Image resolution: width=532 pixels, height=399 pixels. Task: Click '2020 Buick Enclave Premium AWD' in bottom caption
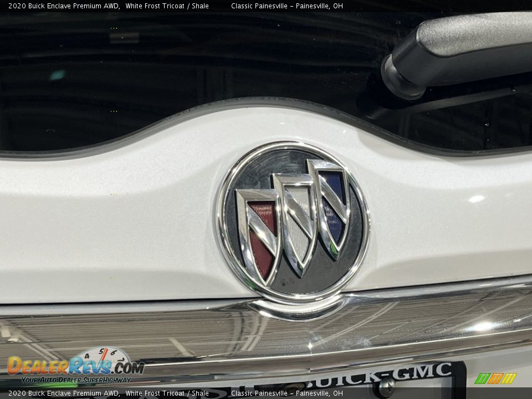(x=64, y=393)
